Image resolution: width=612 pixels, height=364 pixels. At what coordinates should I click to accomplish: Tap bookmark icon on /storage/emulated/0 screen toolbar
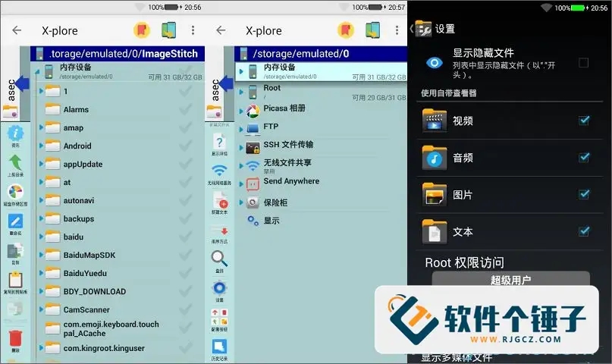pos(345,30)
